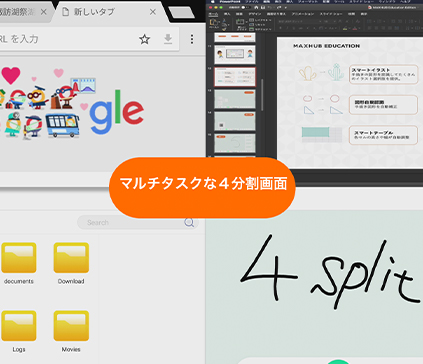Open the セクション dropdown
This screenshot has height=364, width=423.
click(260, 29)
